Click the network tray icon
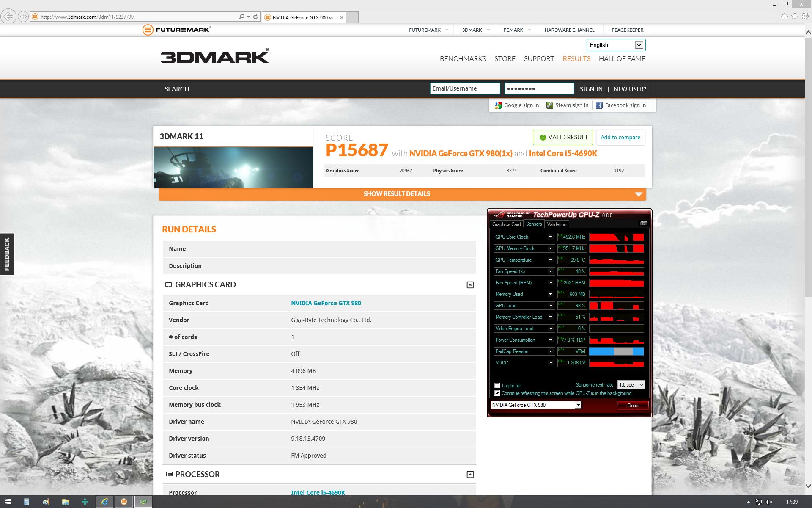The width and height of the screenshot is (812, 508). pyautogui.click(x=758, y=502)
